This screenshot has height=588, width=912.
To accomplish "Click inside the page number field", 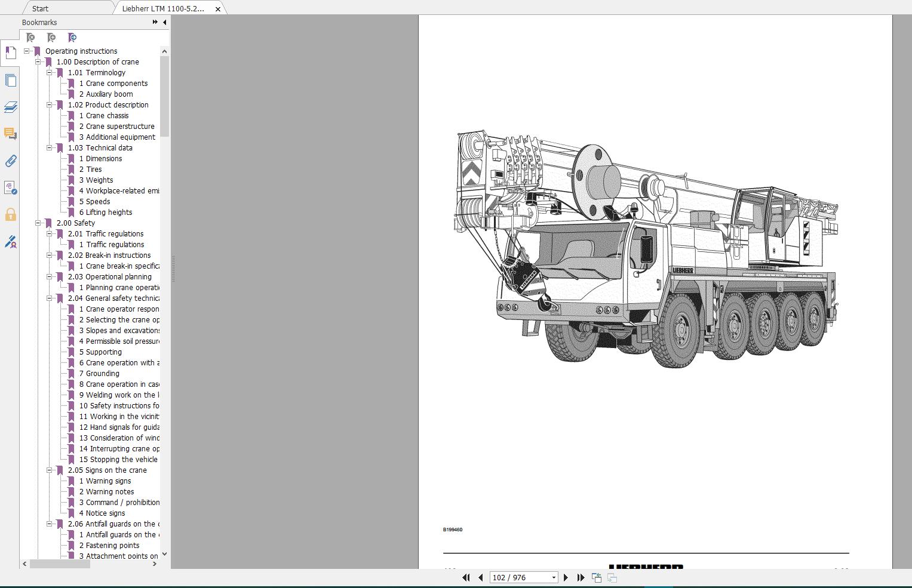I will pyautogui.click(x=514, y=577).
